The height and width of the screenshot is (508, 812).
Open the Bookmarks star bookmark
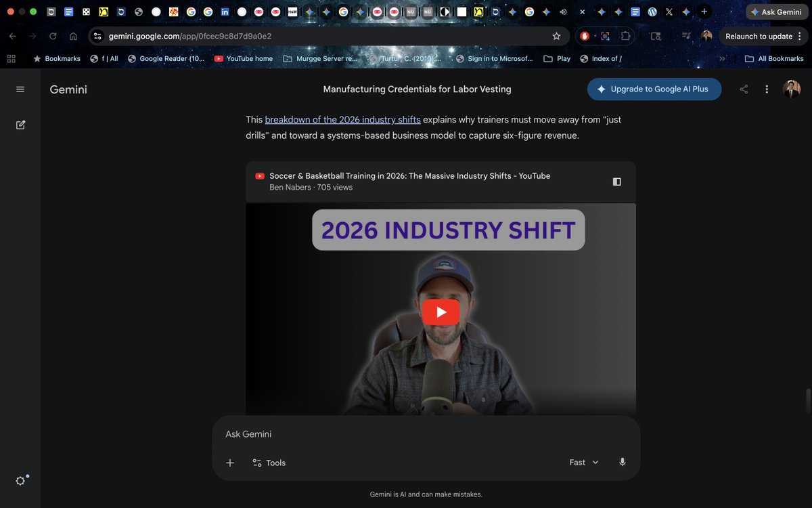pos(57,58)
